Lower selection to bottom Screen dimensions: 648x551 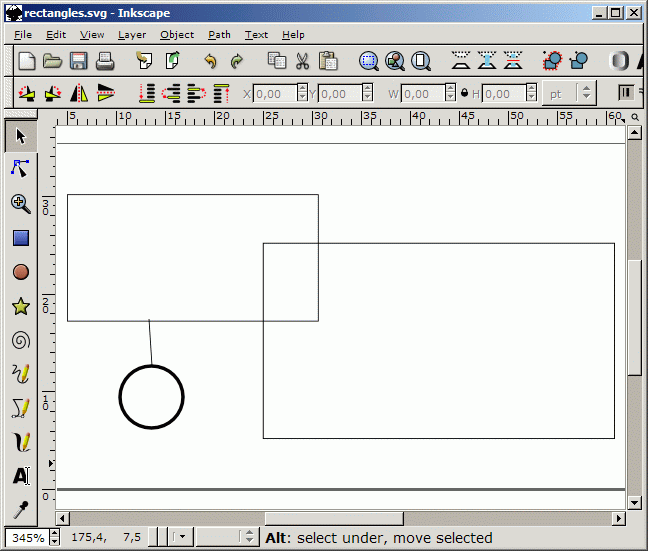pos(146,93)
